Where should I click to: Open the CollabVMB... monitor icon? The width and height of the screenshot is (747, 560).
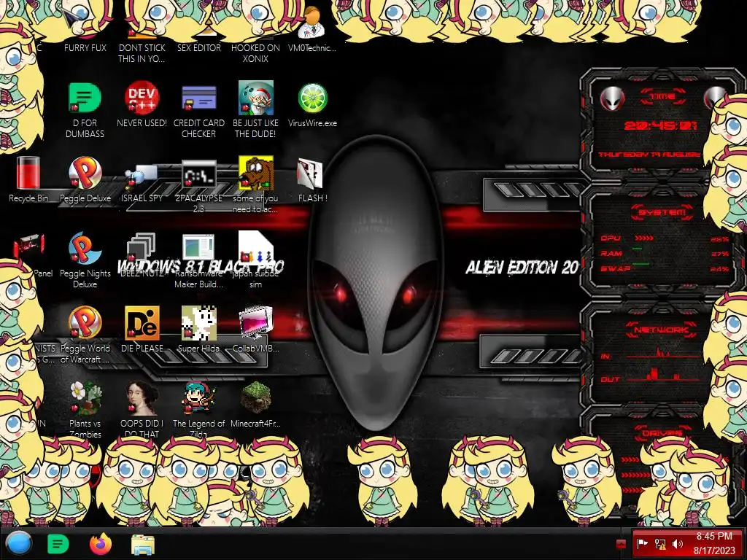256,323
